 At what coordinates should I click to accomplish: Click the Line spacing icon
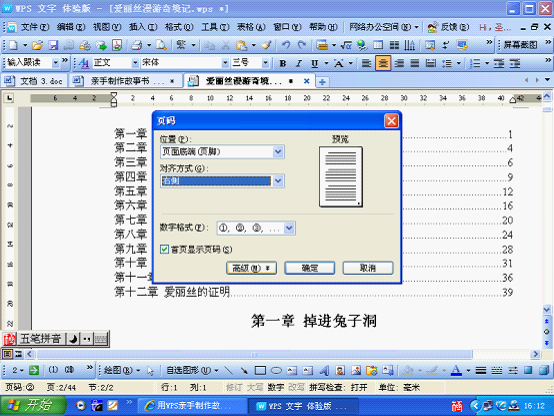click(x=447, y=63)
